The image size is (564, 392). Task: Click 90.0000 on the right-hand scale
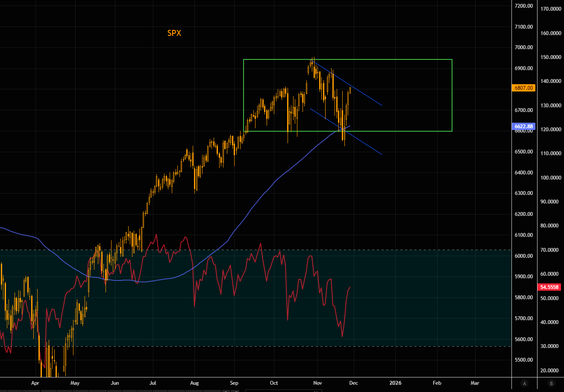(x=550, y=201)
